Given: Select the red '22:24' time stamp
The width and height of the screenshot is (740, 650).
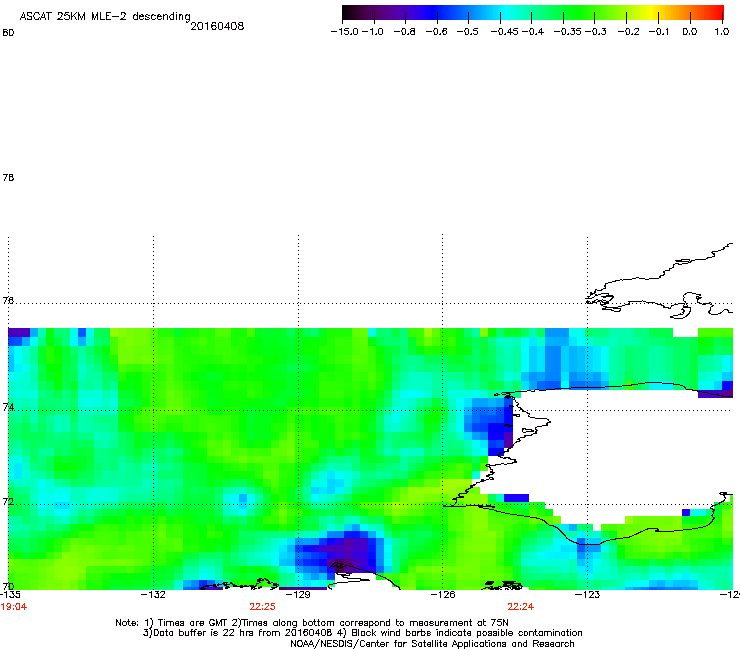Looking at the screenshot, I should point(521,607).
